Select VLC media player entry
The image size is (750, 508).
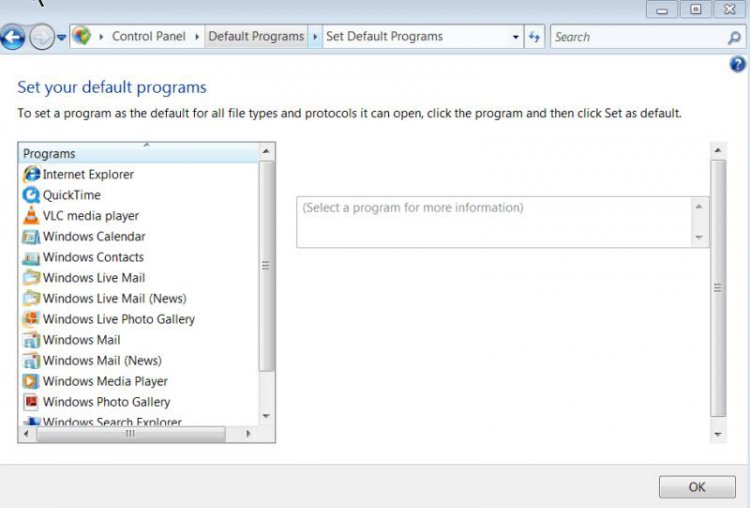tap(91, 216)
